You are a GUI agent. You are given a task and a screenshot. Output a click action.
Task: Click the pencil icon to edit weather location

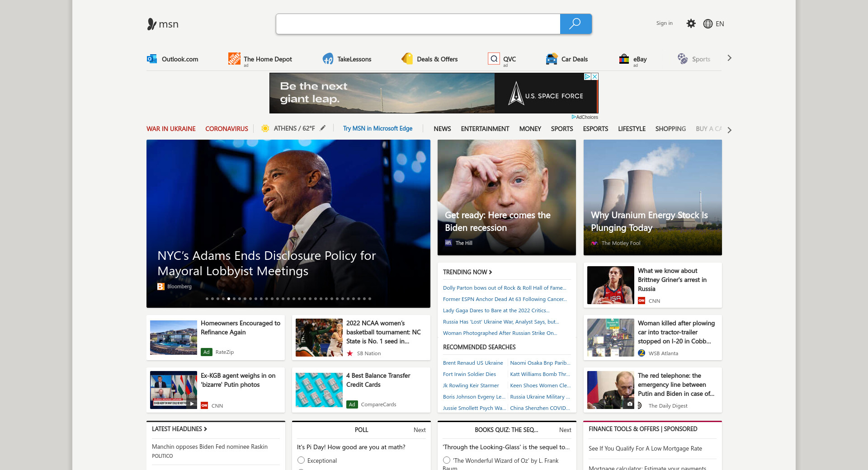323,128
